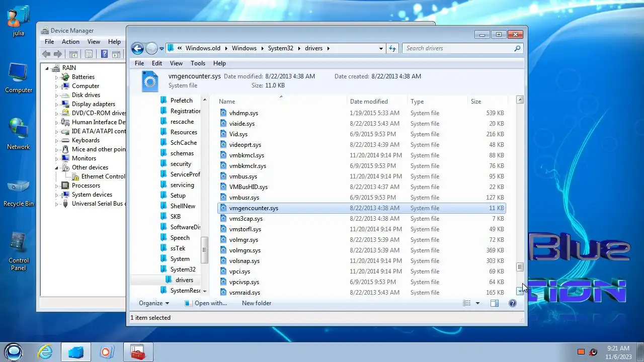The height and width of the screenshot is (362, 644).
Task: Expand the Display adapters category
Action: (x=56, y=104)
